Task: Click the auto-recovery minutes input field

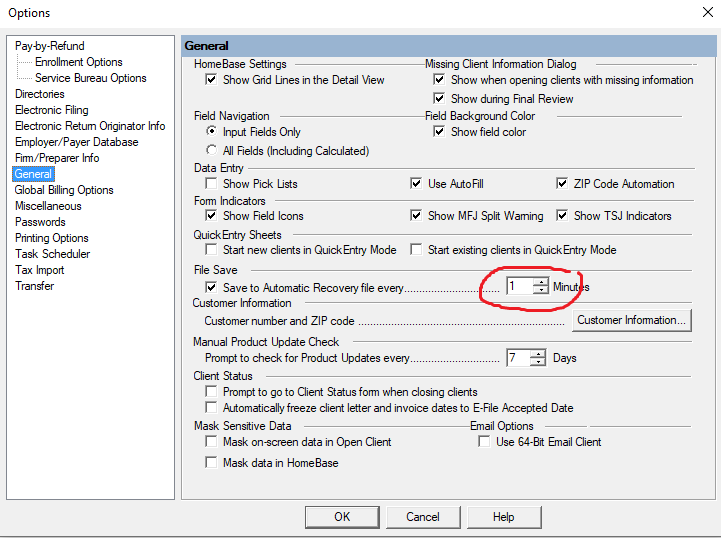Action: coord(518,287)
